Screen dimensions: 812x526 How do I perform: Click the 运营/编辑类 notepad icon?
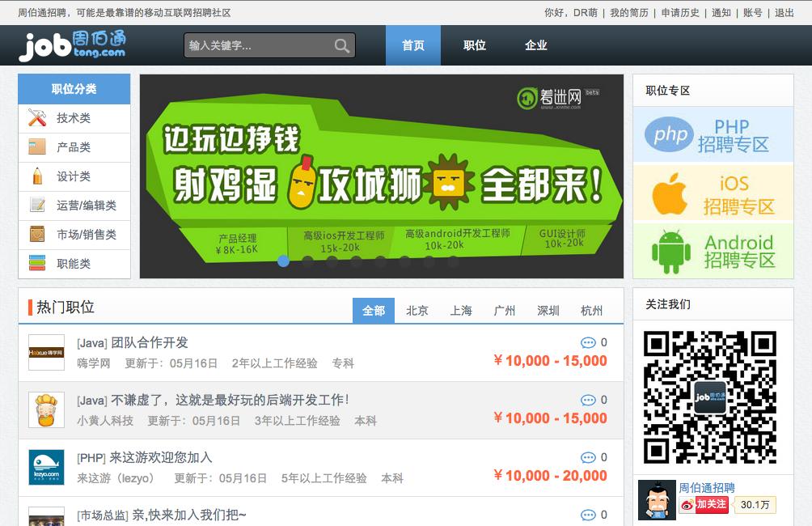37,206
